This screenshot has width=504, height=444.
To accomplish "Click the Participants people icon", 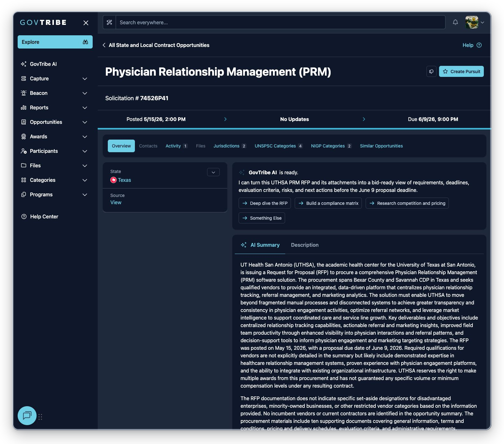I will tap(24, 151).
